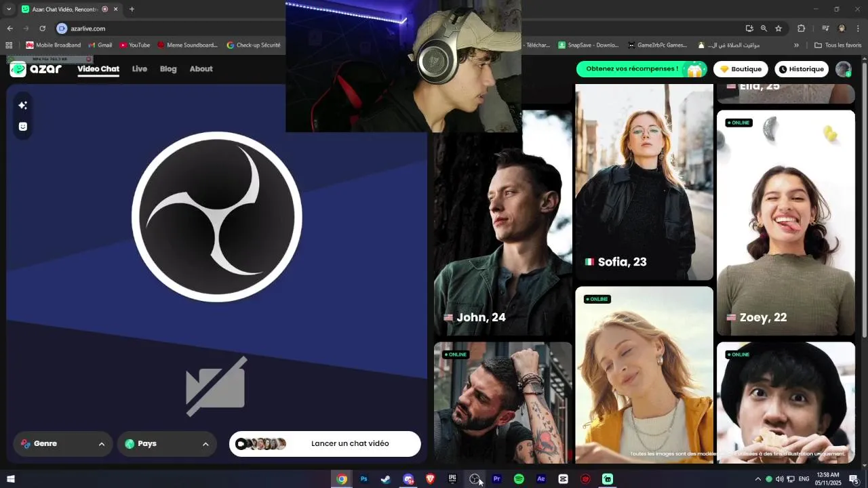The width and height of the screenshot is (868, 488).
Task: Open the face filter smiley icon
Action: [x=22, y=127]
